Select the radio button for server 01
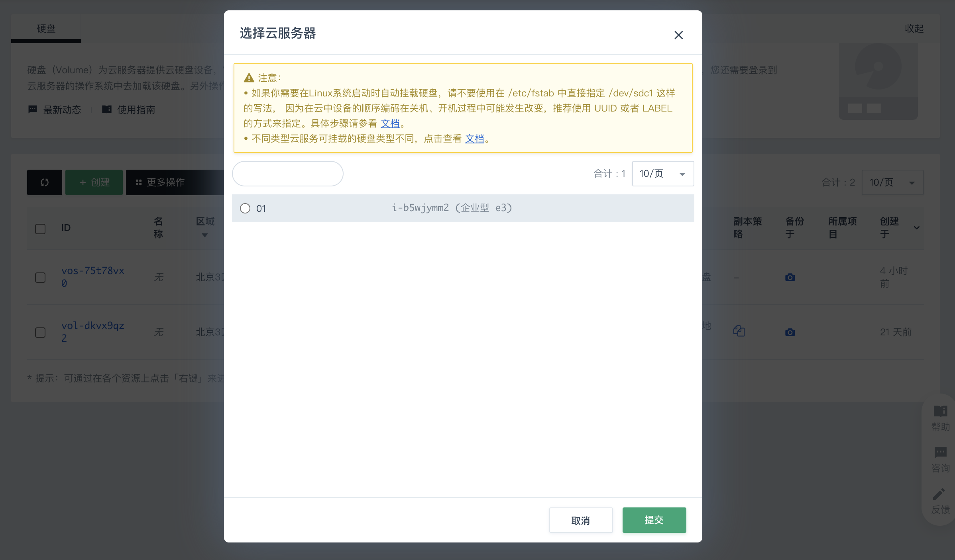The image size is (955, 560). (x=245, y=208)
